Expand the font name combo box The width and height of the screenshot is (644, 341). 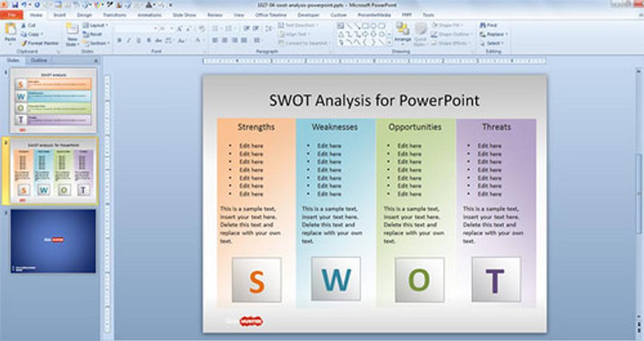pos(155,29)
